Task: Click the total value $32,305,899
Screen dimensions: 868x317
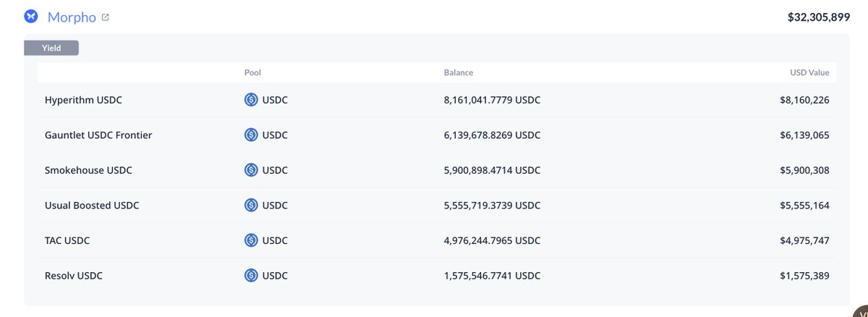Action: point(819,17)
